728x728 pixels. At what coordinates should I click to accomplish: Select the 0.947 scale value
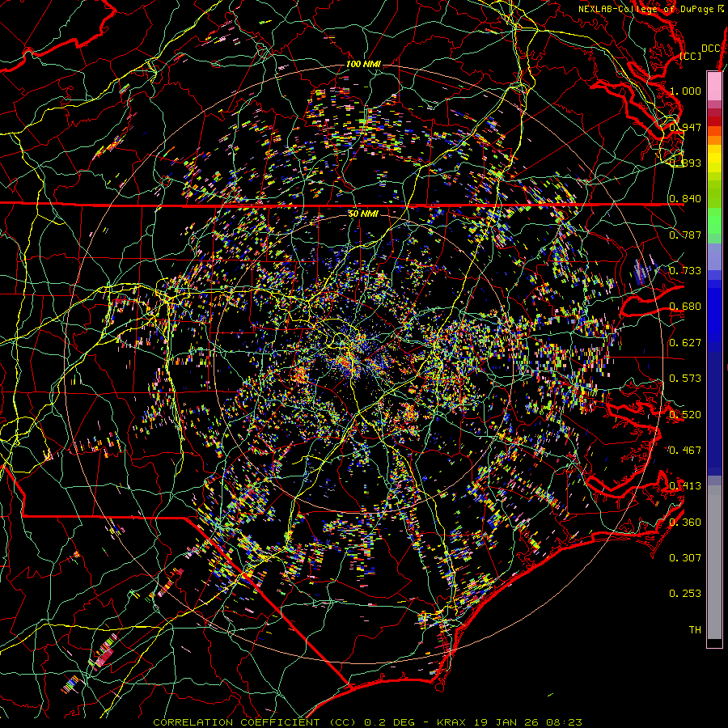(x=685, y=127)
